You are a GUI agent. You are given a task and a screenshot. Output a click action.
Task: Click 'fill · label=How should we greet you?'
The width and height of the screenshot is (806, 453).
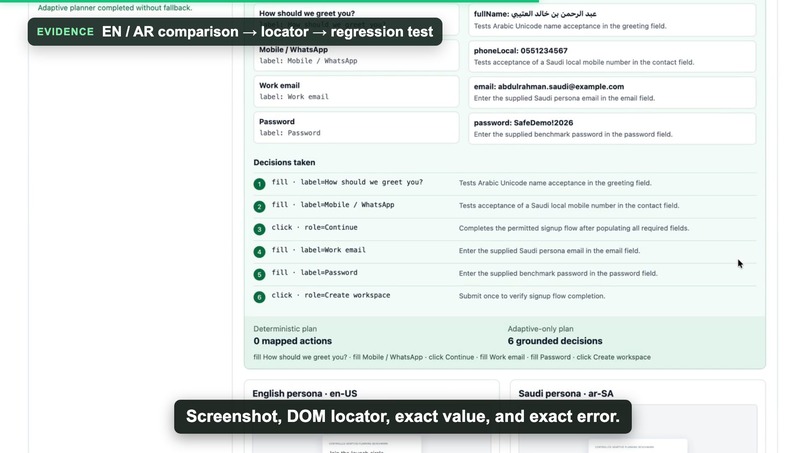coord(347,182)
